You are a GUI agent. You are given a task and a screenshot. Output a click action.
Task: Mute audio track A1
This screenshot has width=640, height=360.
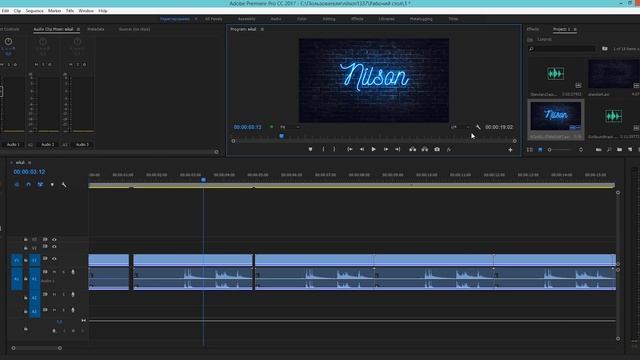click(54, 272)
